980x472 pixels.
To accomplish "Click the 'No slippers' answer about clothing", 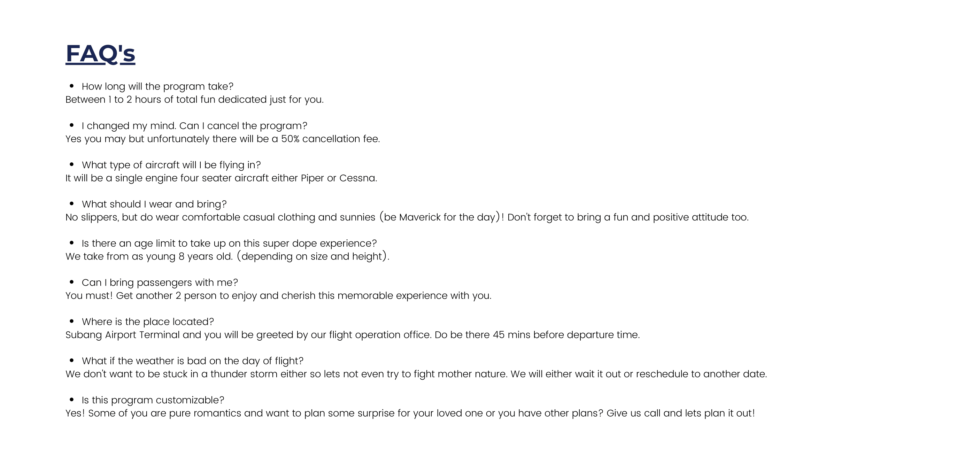I will [407, 217].
